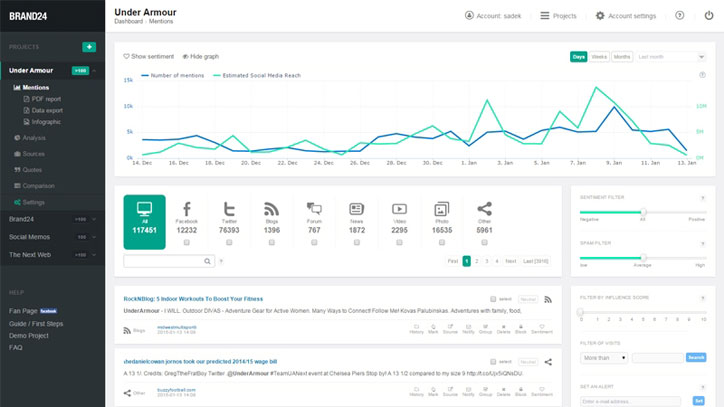Screen dimensions: 724x407
Task: Tick the Twitter checkbox
Action: [229, 243]
